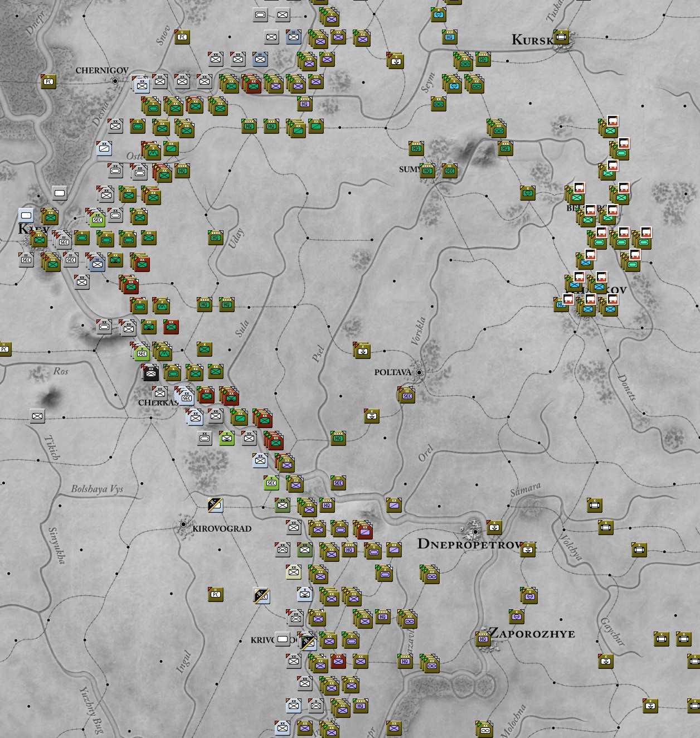Click the Chernigov city label
The image size is (700, 738).
102,71
